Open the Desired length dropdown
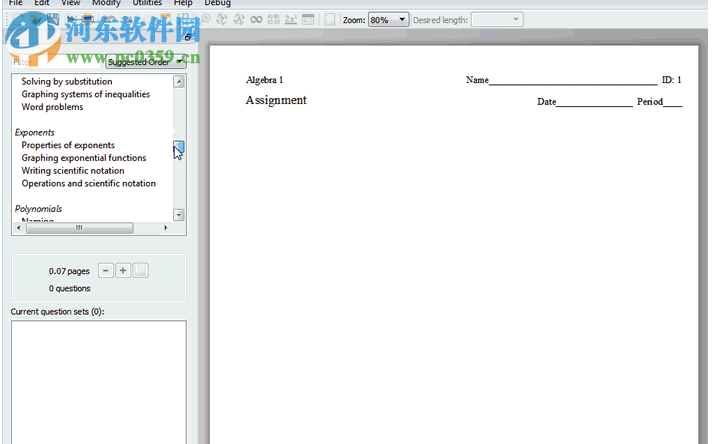The image size is (727, 444). click(497, 20)
